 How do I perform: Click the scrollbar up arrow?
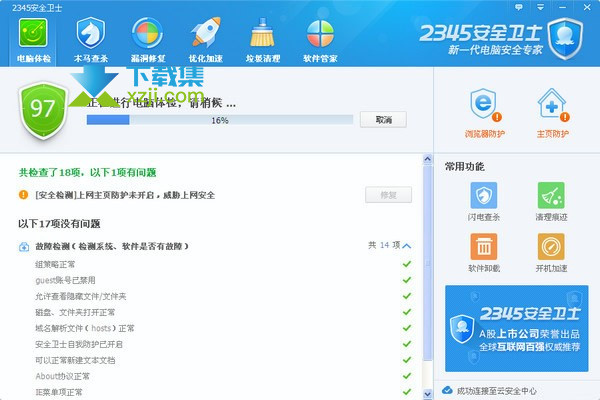point(427,159)
